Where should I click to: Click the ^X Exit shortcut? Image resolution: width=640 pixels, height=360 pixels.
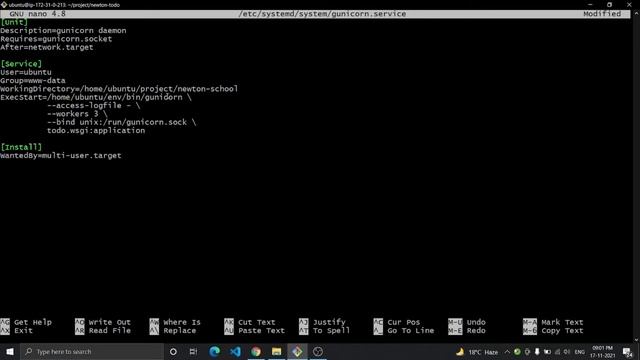[16, 331]
